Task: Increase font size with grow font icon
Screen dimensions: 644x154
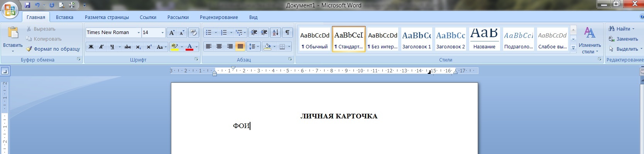Action: (x=172, y=33)
